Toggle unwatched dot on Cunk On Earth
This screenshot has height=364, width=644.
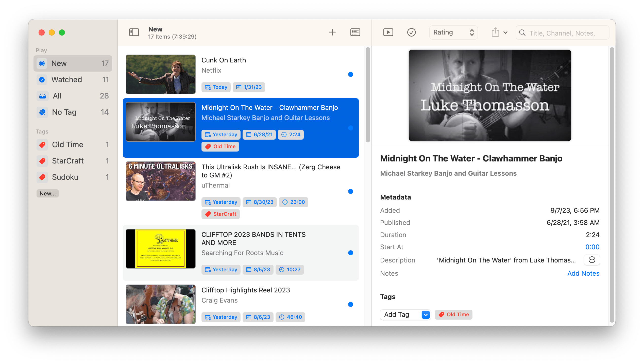pos(350,74)
